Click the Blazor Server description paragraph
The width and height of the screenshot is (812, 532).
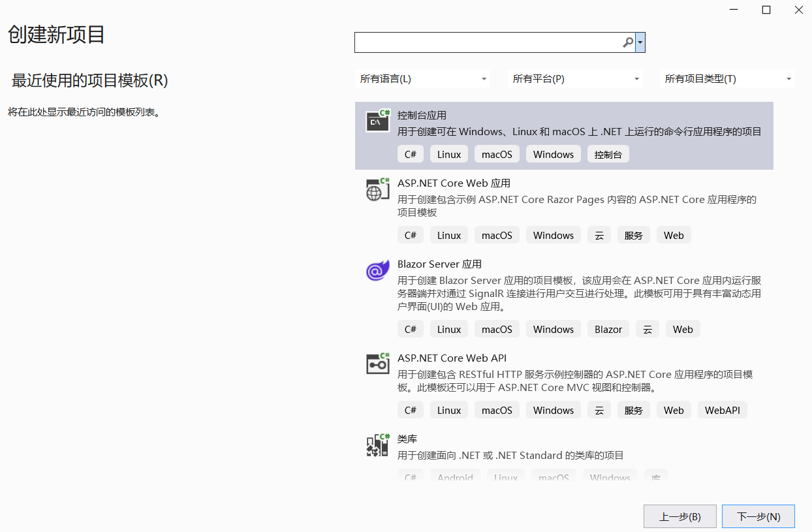tap(580, 293)
